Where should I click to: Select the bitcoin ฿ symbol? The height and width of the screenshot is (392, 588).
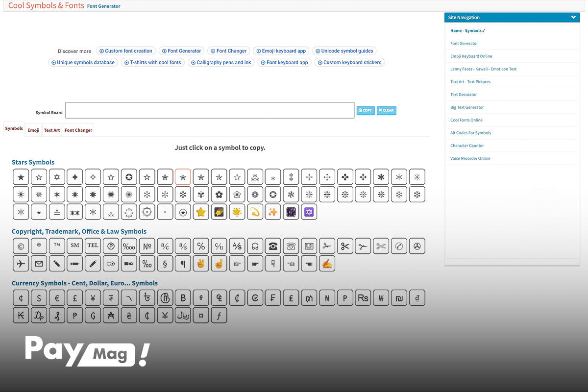point(183,298)
